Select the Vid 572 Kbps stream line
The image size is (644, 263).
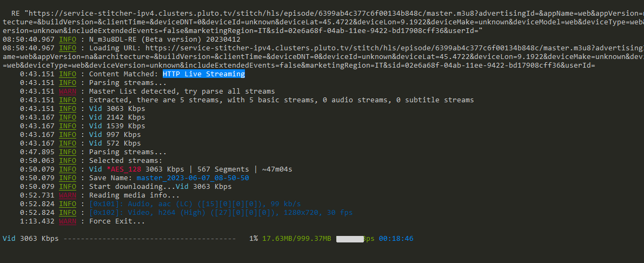tap(115, 143)
